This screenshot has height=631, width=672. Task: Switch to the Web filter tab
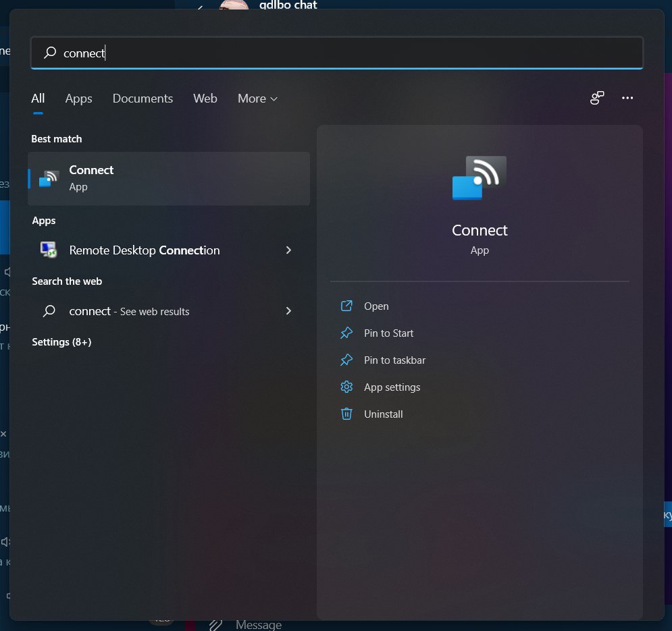tap(205, 99)
